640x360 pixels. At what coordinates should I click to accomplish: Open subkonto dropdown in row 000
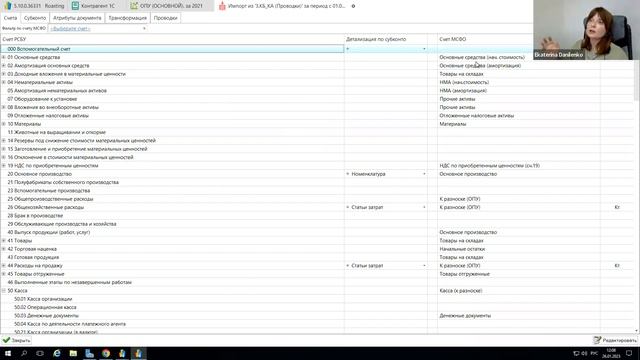point(424,49)
